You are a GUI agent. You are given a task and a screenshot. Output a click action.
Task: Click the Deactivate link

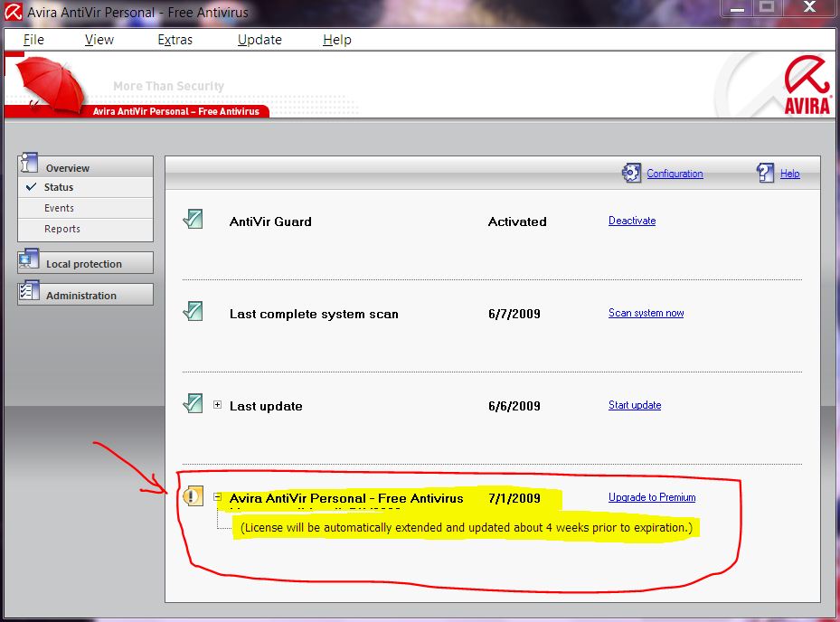tap(632, 221)
